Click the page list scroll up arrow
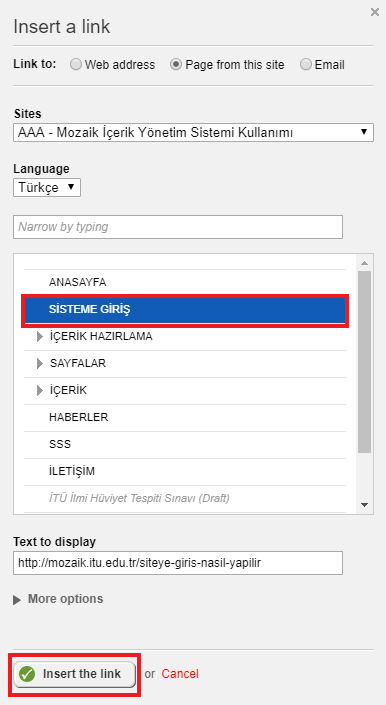 point(364,263)
